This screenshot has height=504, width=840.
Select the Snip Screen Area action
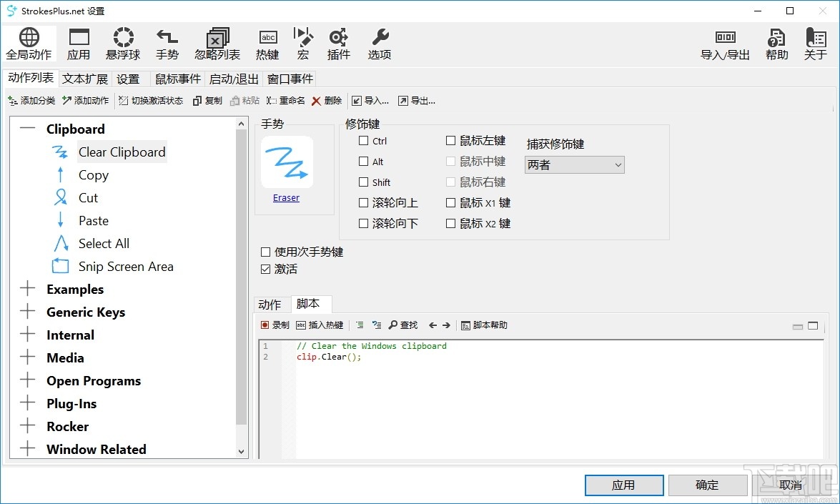[126, 266]
